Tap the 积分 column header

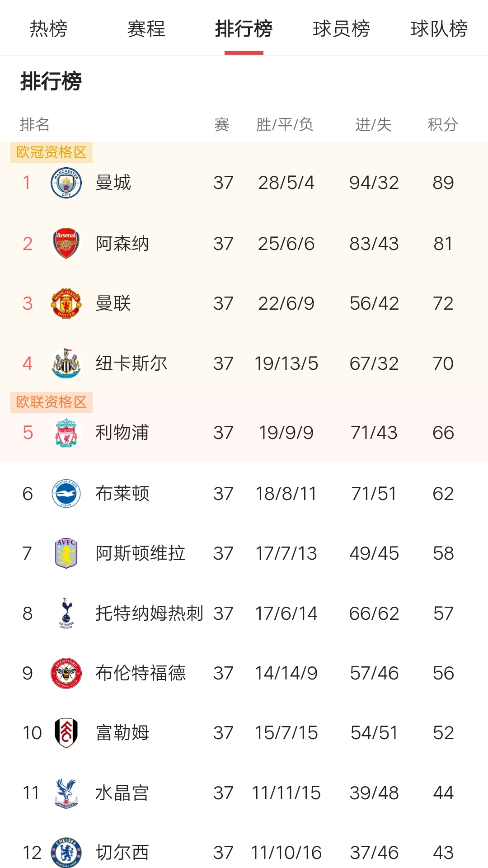pos(443,124)
